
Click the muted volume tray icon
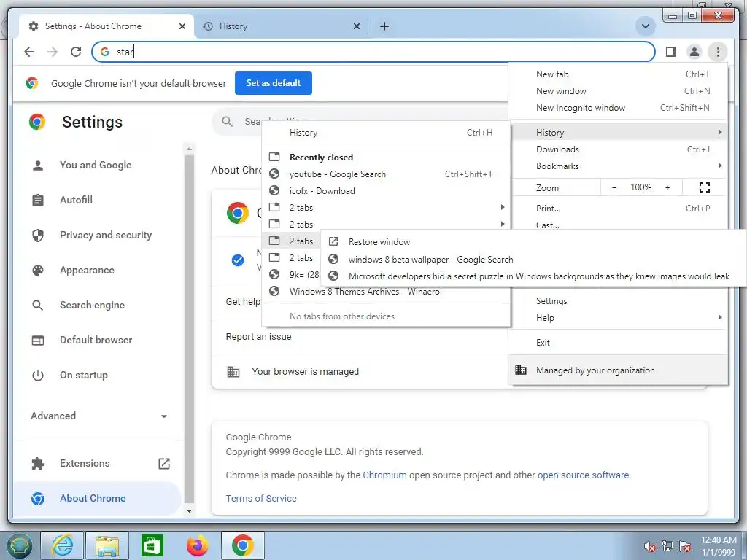tap(649, 546)
